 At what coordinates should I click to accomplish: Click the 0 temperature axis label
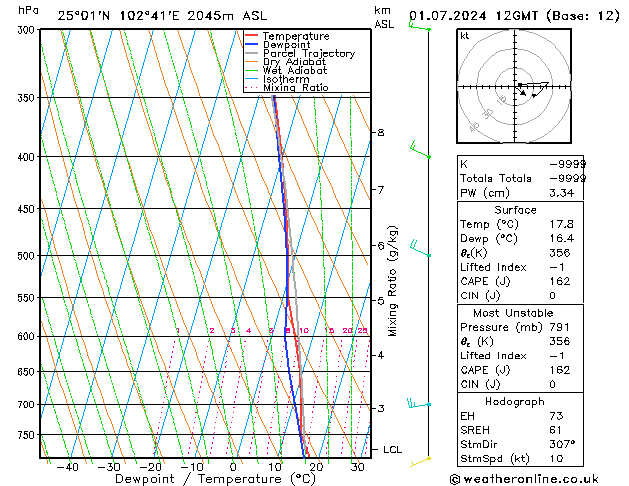pyautogui.click(x=233, y=467)
